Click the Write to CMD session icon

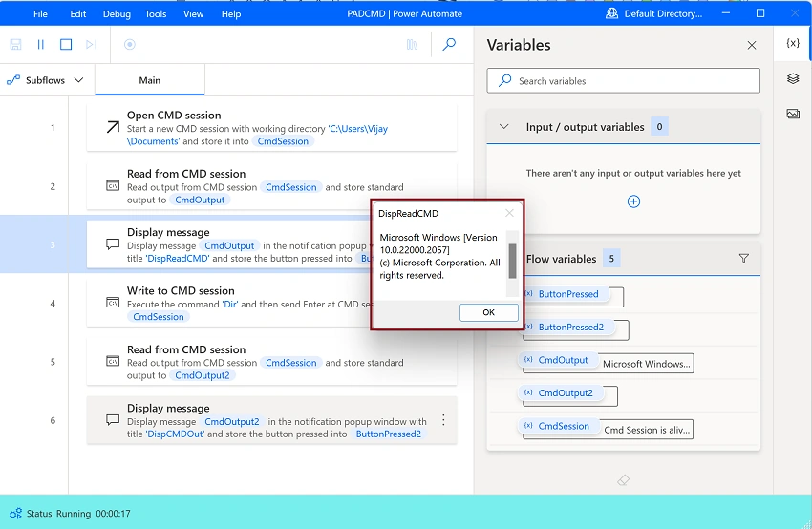click(x=113, y=303)
